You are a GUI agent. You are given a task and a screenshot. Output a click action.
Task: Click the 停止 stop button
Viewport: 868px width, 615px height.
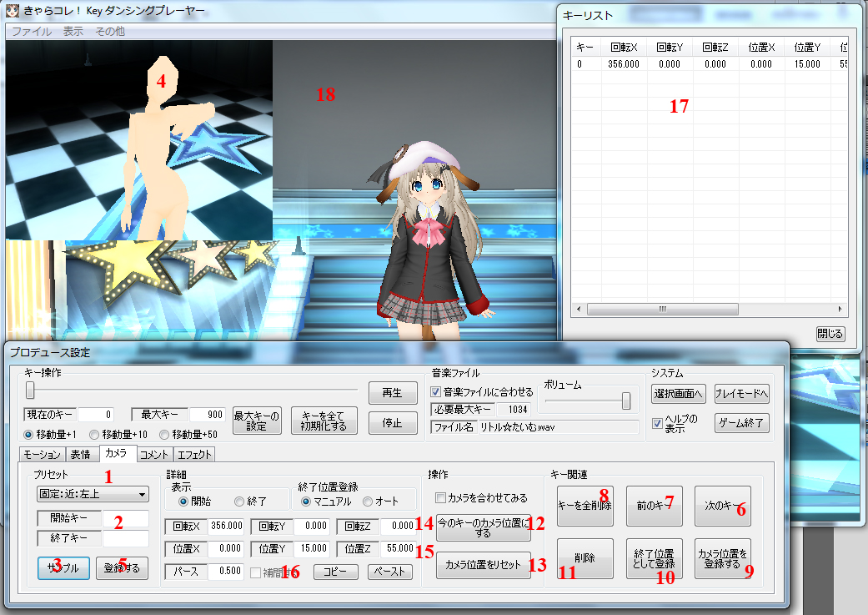(393, 423)
